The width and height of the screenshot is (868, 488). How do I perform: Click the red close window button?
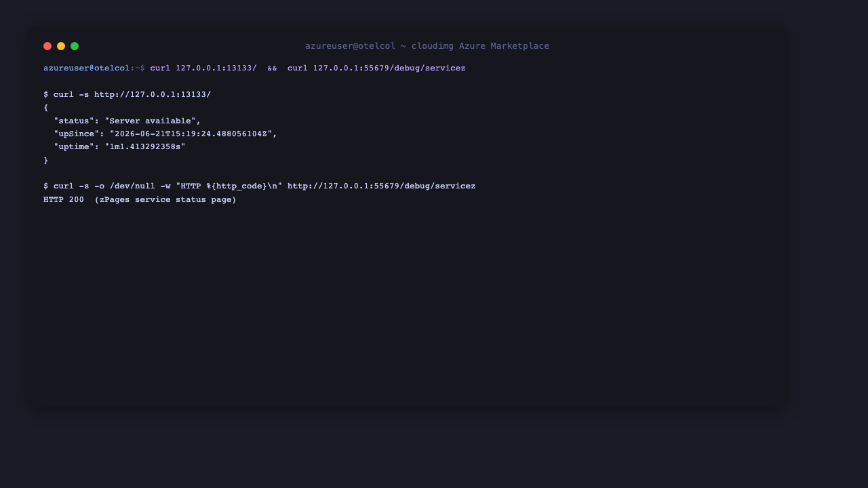coord(47,46)
